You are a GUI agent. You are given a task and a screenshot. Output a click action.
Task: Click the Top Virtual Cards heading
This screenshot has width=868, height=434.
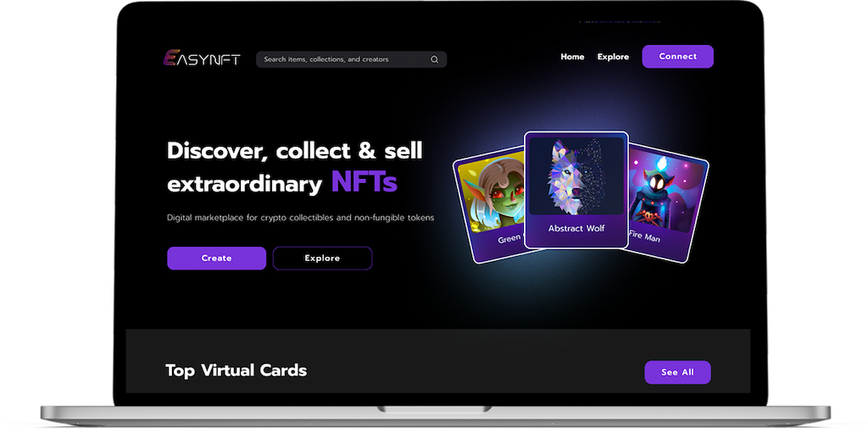pos(236,370)
